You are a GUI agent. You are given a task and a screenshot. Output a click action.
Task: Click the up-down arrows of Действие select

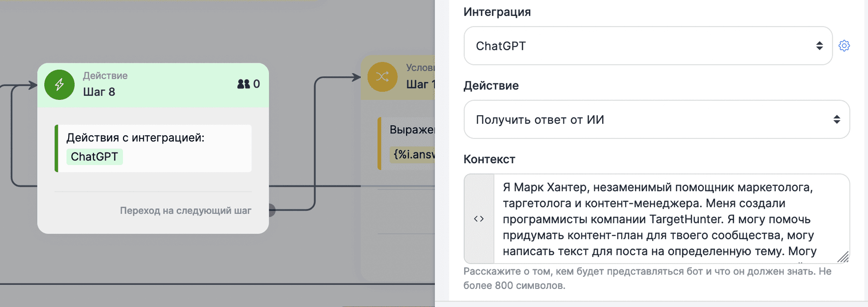837,119
